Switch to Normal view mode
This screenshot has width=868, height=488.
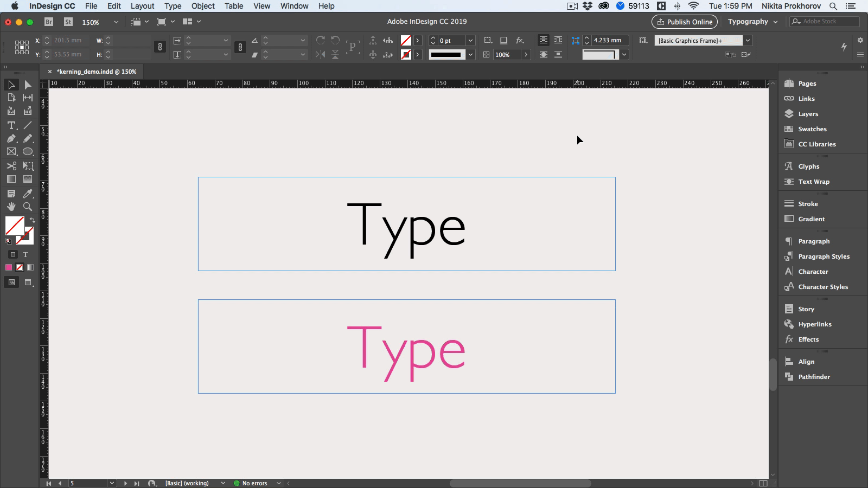click(x=11, y=282)
